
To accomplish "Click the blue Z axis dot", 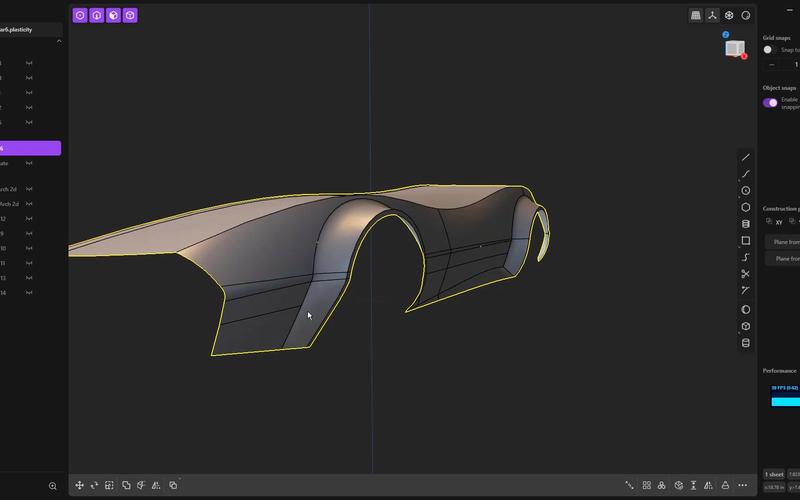I will click(x=726, y=34).
